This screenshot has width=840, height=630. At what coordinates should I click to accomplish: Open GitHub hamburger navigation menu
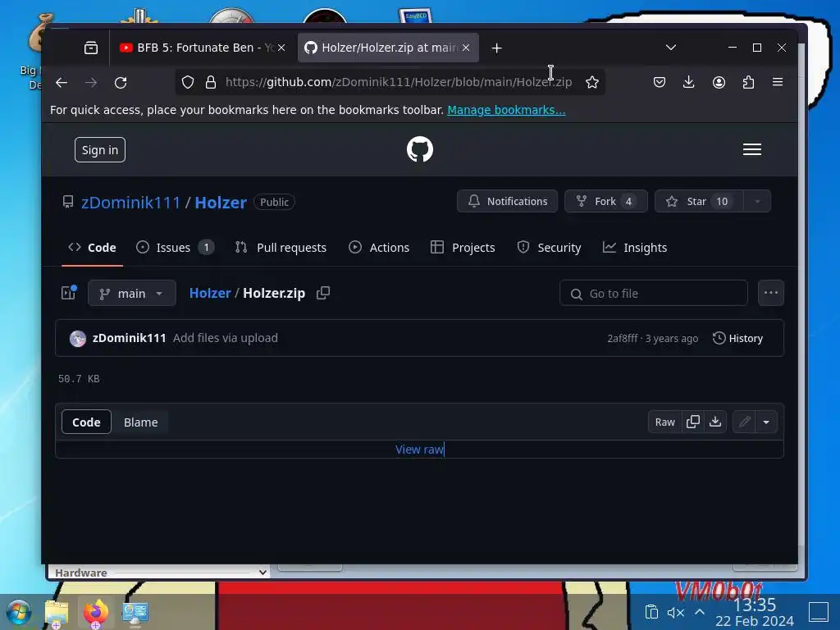[x=752, y=149]
